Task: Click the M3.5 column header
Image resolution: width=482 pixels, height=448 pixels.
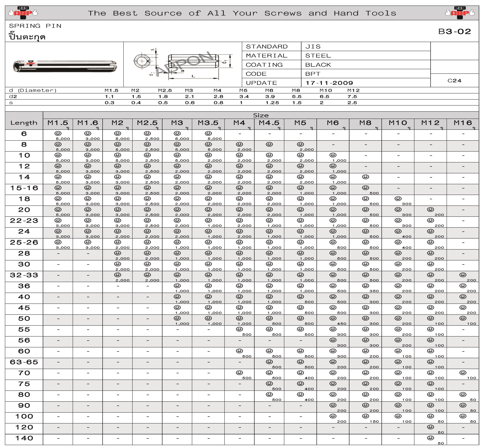Action: (x=208, y=123)
